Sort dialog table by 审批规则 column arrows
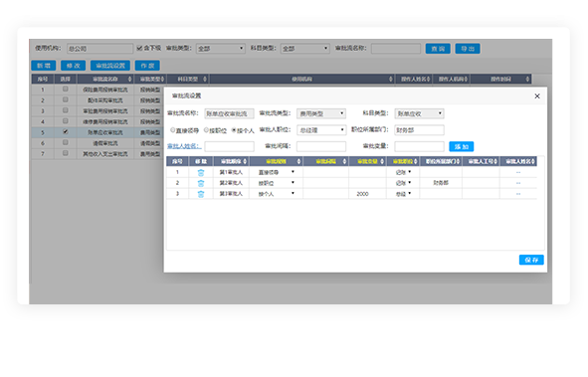Viewport: 588px width, 377px height. pyautogui.click(x=298, y=161)
